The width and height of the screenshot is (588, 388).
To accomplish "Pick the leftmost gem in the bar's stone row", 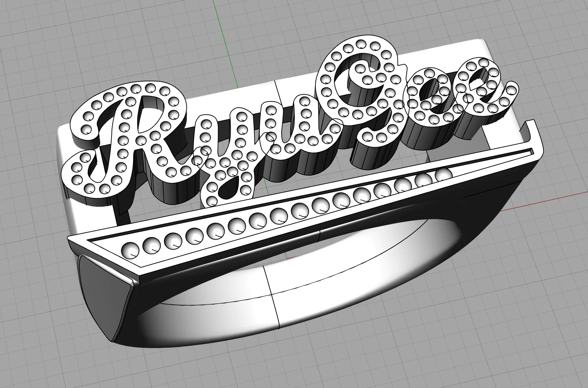I will coord(131,250).
